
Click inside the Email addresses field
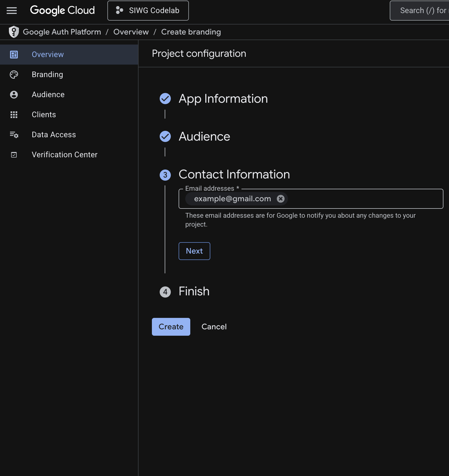click(348, 198)
